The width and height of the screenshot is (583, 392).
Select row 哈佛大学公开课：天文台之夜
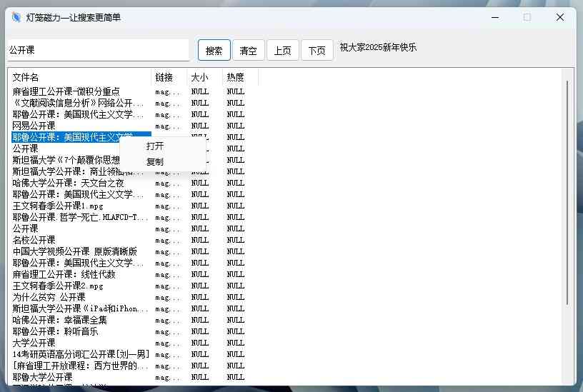[68, 183]
